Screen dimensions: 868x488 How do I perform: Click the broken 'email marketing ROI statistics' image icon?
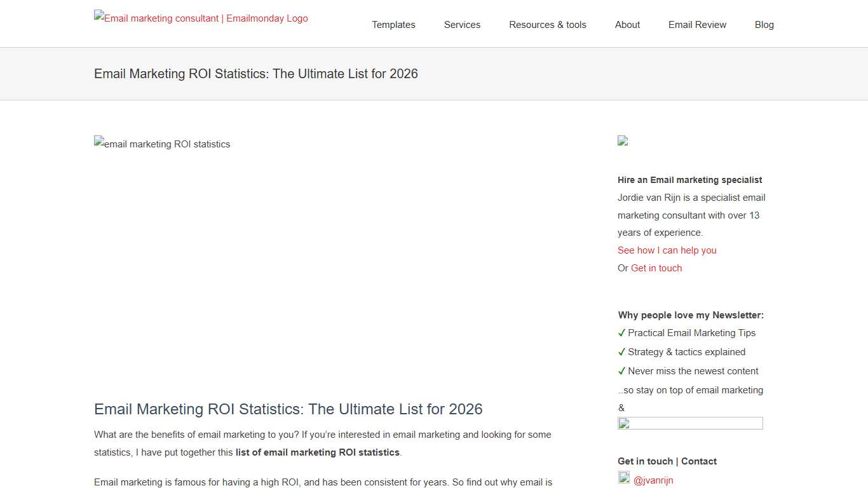pos(99,140)
